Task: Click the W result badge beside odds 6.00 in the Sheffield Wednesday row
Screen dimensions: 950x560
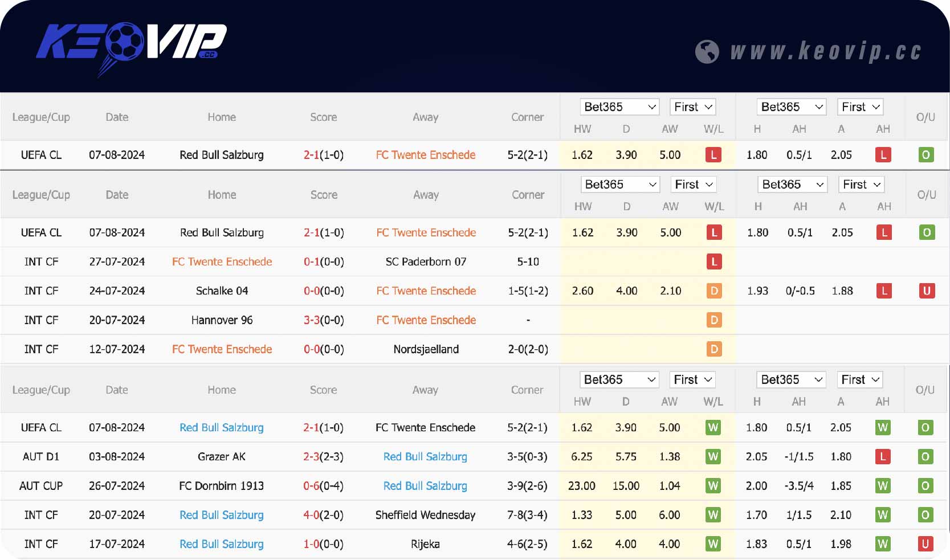Action: pos(713,515)
